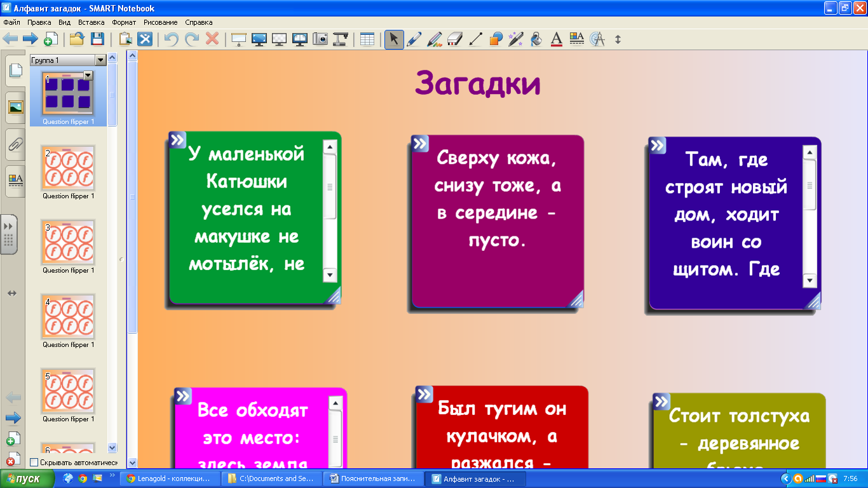Delete page using sidebar red X icon
The image size is (868, 488).
coord(13,459)
